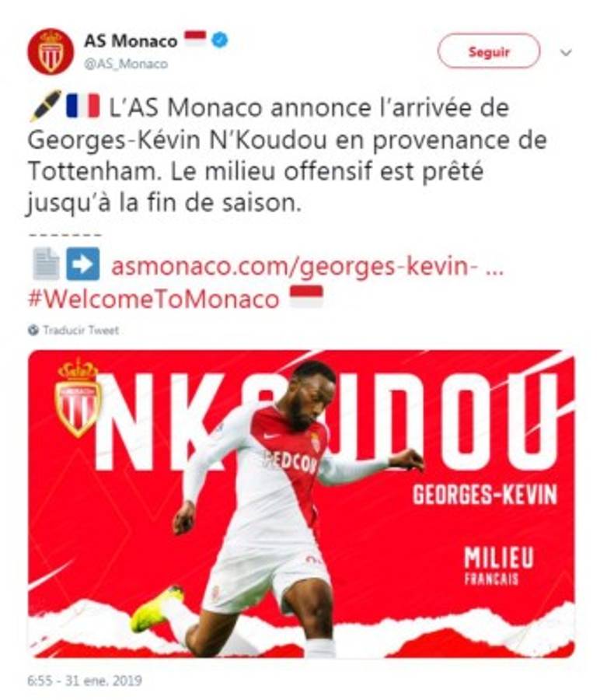Click the AS Monaco profile avatar
Image resolution: width=600 pixels, height=700 pixels.
(x=51, y=52)
